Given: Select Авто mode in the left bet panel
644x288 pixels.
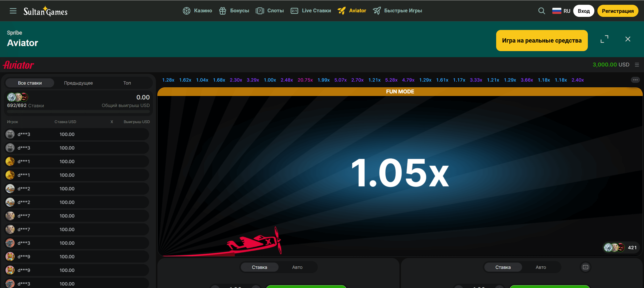Looking at the screenshot, I should (x=297, y=267).
